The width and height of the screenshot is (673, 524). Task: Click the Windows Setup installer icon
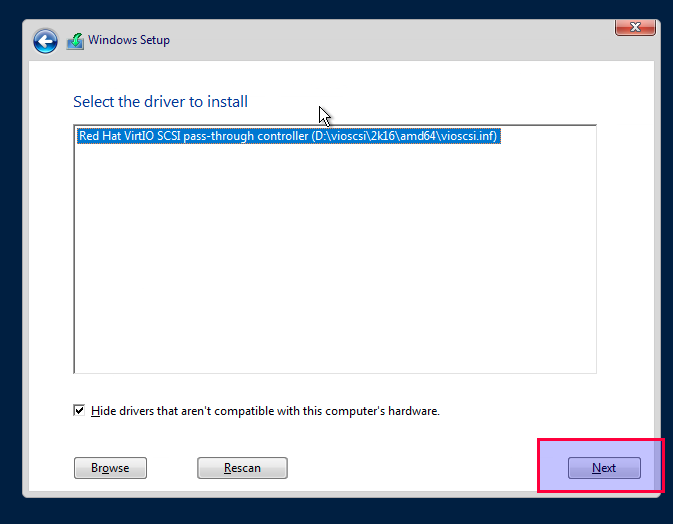coord(75,41)
